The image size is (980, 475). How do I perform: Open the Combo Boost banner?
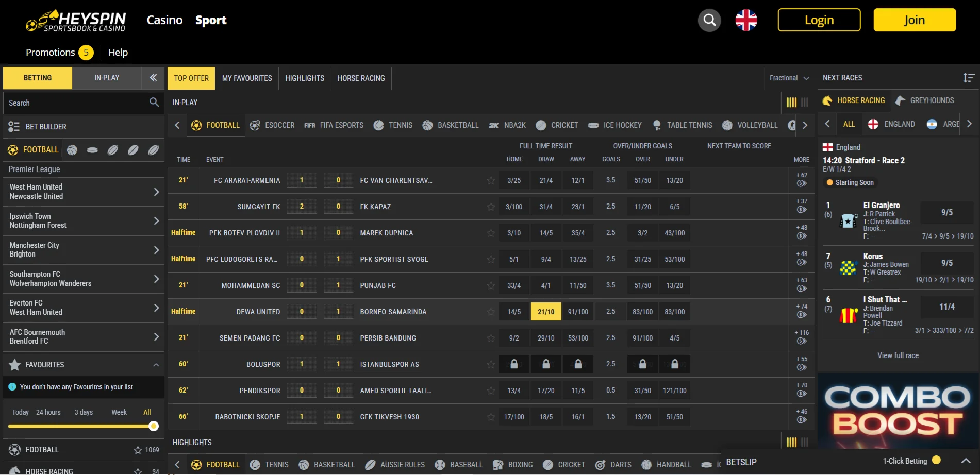tap(898, 411)
